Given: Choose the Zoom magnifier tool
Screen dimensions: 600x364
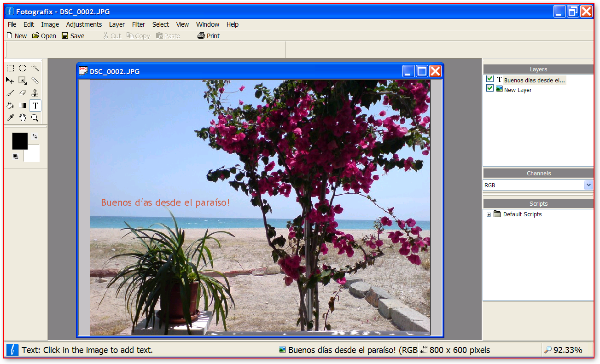Looking at the screenshot, I should 35,118.
